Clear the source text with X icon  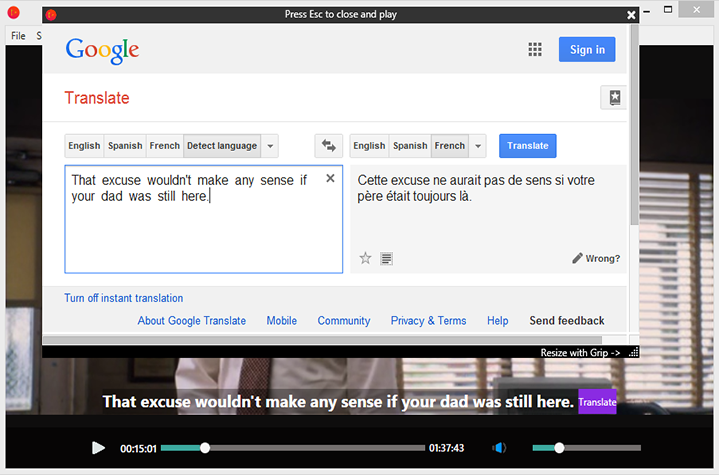[x=330, y=179]
